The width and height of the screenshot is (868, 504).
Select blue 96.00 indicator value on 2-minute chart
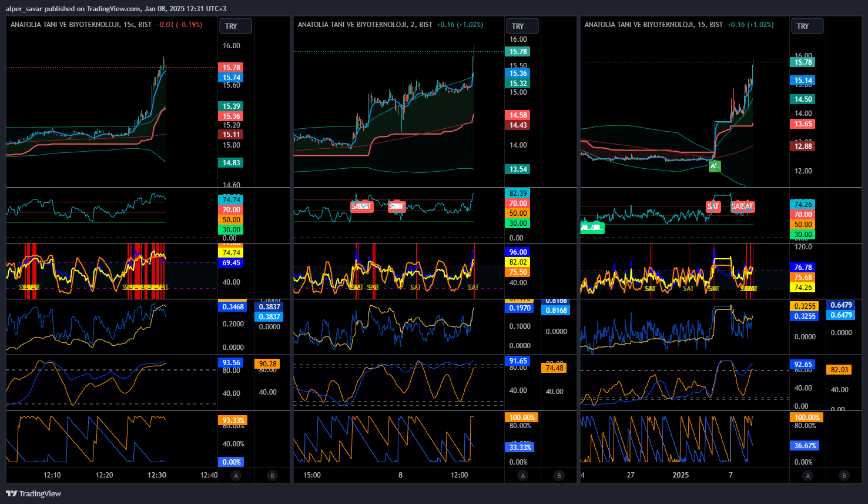tap(518, 252)
